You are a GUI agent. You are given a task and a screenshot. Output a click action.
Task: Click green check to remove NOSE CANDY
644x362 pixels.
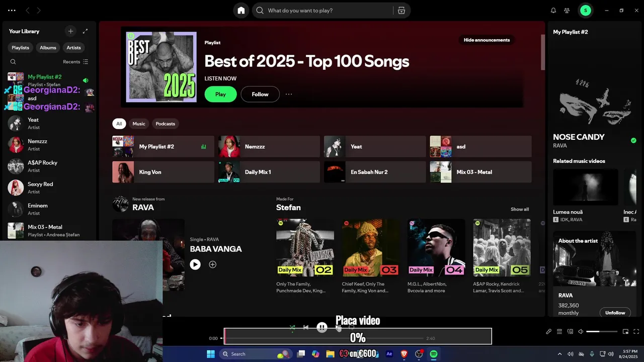[x=633, y=141]
